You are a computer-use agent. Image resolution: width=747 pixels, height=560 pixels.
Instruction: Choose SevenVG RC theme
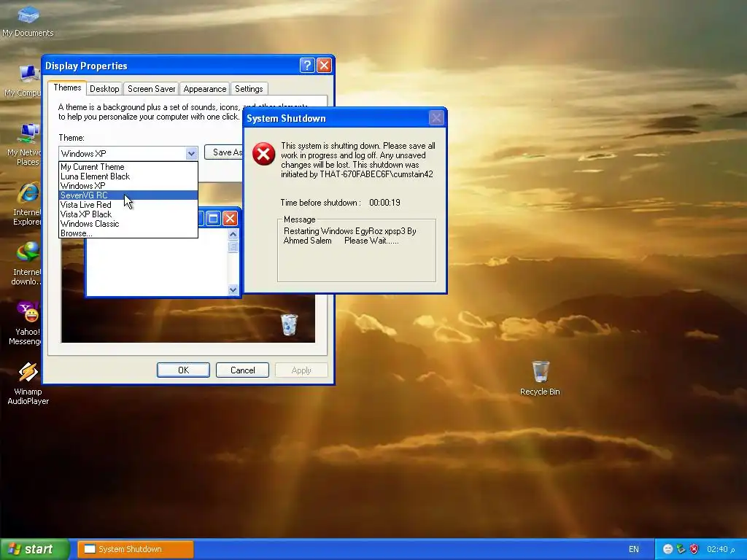pyautogui.click(x=128, y=195)
